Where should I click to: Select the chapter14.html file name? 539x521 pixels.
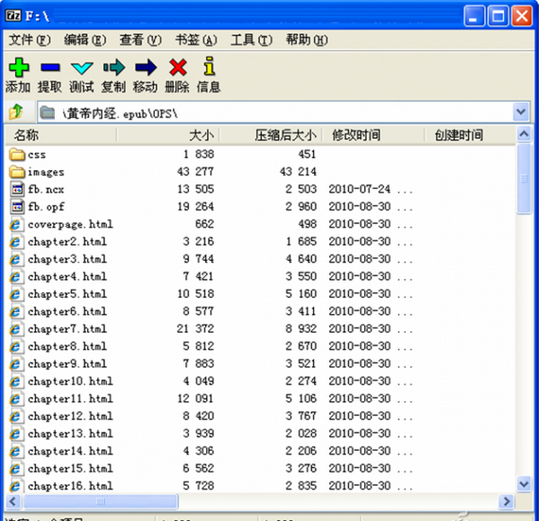(70, 451)
